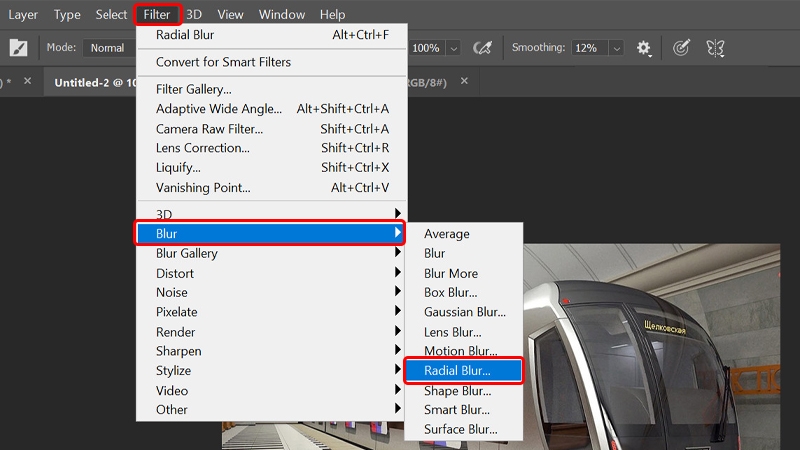Expand the Other submenu
This screenshot has width=800, height=450.
click(272, 409)
